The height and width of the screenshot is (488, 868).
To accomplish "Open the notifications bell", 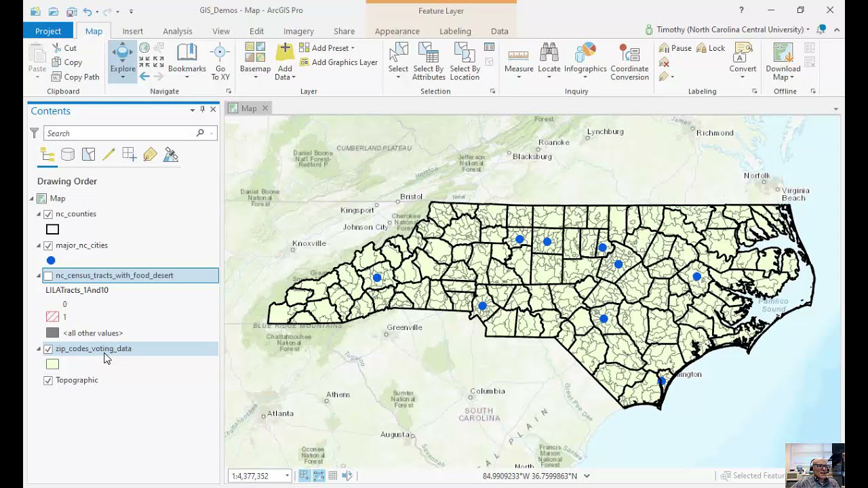I will tap(821, 29).
